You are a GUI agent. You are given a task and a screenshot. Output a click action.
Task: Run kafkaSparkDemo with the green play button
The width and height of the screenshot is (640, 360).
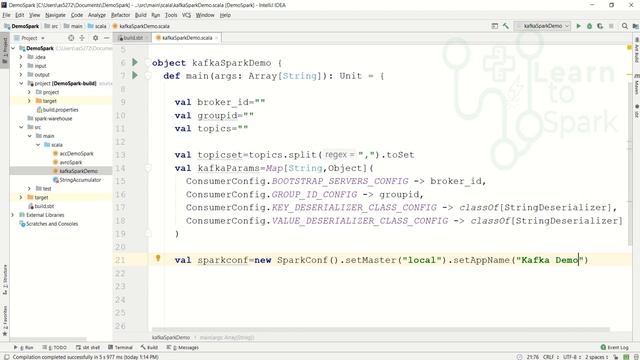(578, 26)
